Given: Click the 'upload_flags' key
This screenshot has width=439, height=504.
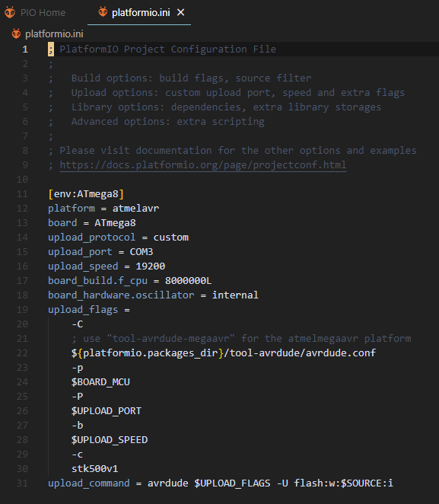Looking at the screenshot, I should pyautogui.click(x=83, y=310).
